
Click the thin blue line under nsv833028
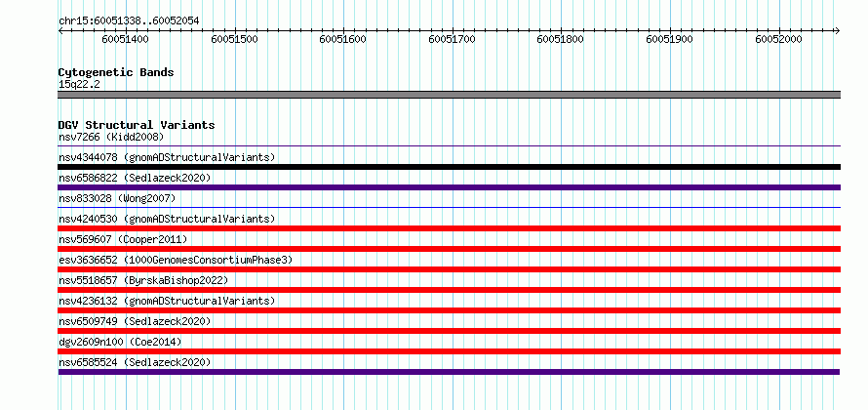tap(449, 208)
